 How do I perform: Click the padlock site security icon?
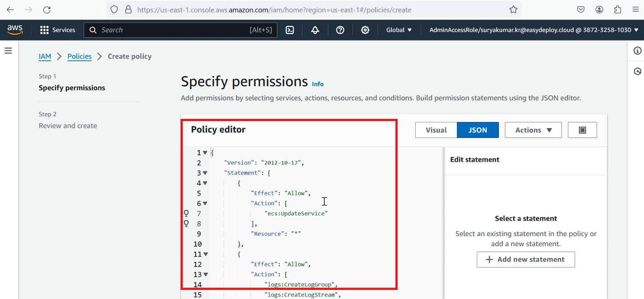128,10
